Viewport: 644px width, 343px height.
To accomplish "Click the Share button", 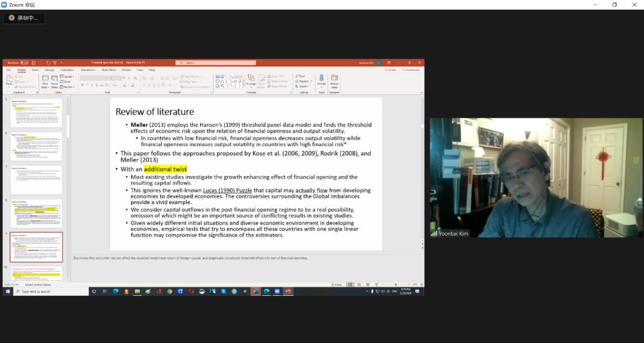I will click(x=391, y=70).
